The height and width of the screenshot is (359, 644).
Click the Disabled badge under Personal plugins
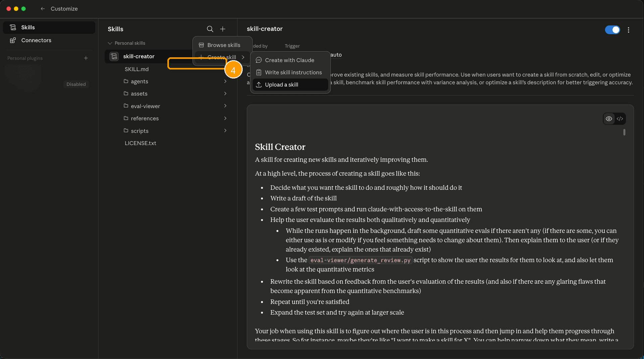pos(76,84)
